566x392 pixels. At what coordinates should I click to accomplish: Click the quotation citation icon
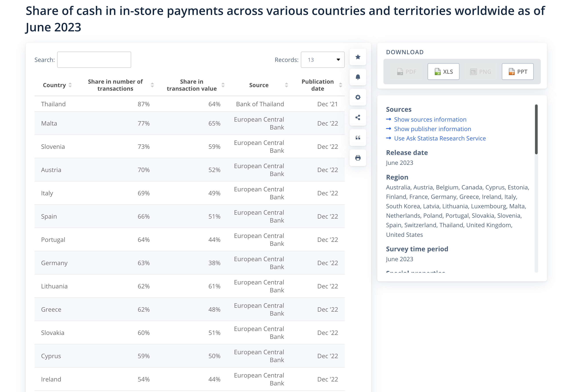358,138
